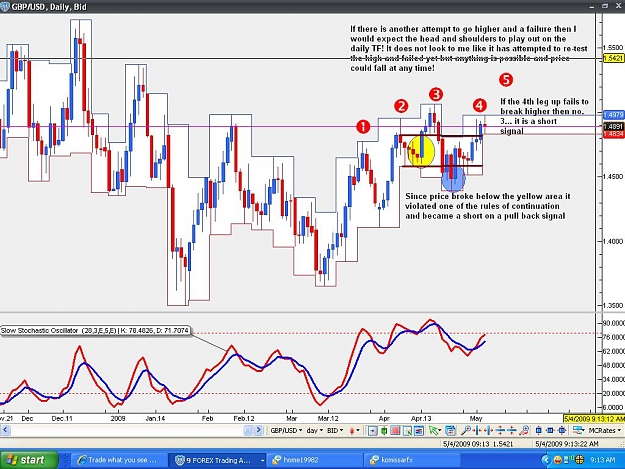Switch to home19982 taskbar window
Image resolution: width=625 pixels, height=469 pixels.
tap(315, 460)
